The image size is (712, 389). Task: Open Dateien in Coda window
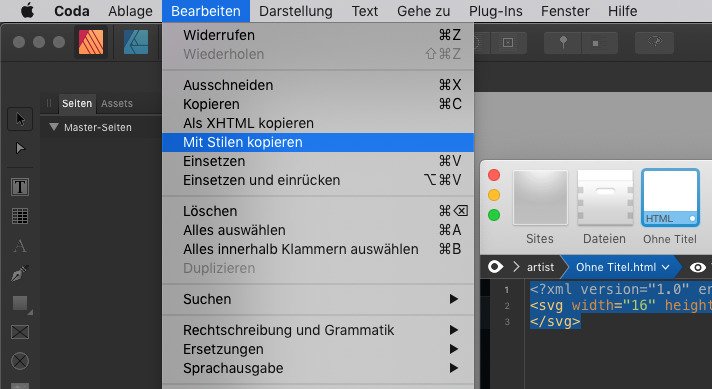605,207
